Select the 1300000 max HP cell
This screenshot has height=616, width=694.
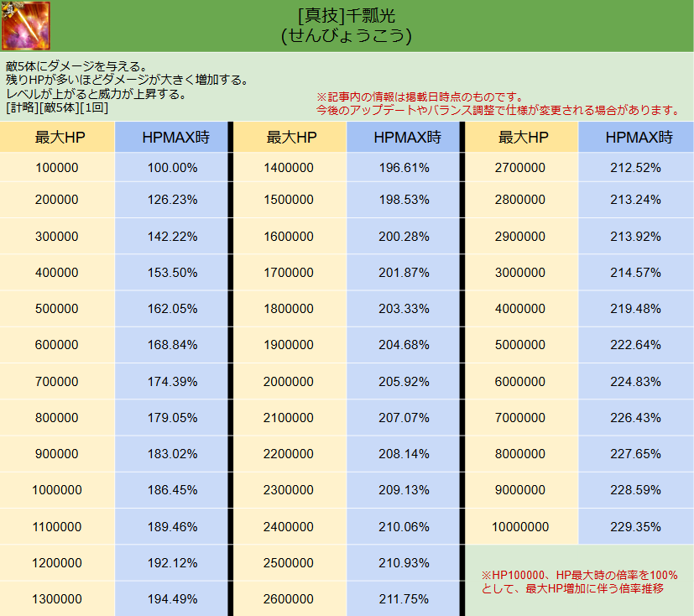tap(57, 599)
